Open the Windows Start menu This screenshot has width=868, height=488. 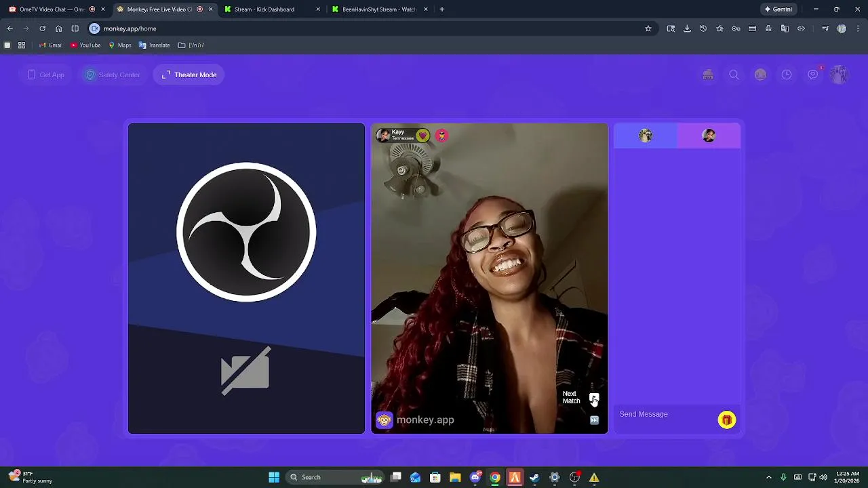[274, 477]
